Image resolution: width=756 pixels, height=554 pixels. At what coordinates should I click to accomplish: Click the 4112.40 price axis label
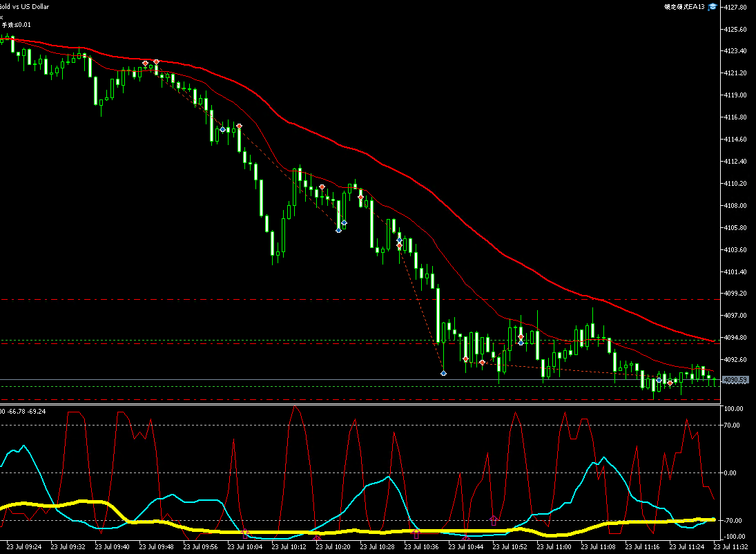(x=735, y=161)
